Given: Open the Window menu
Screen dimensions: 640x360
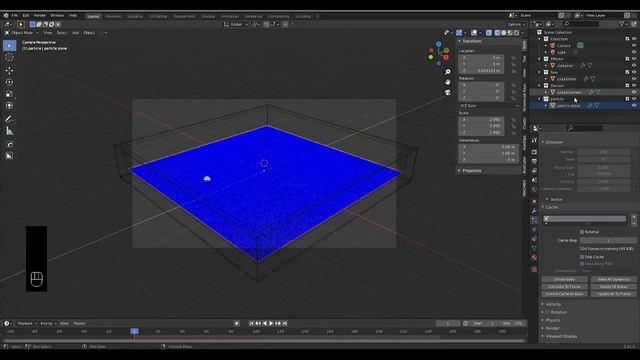Looking at the screenshot, I should tap(57, 16).
